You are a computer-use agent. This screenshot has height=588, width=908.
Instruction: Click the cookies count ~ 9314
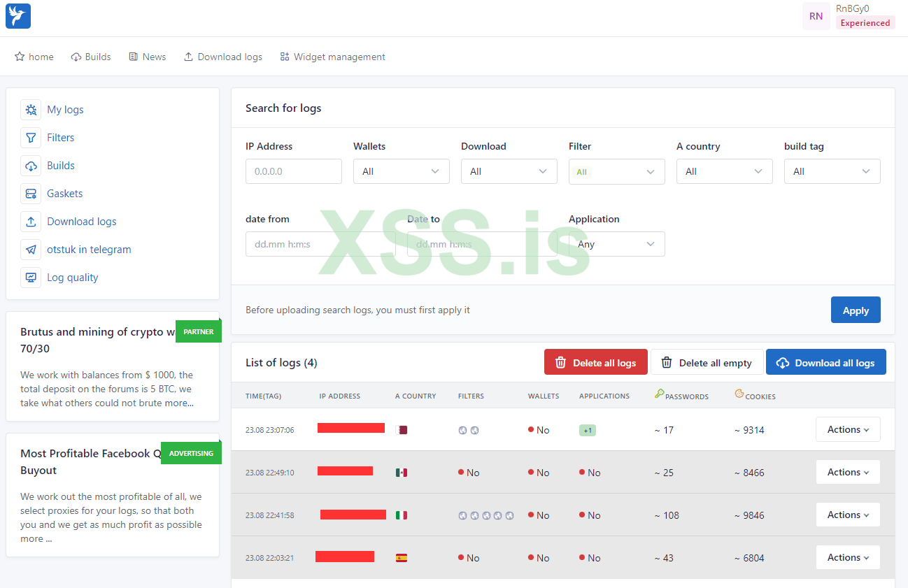pos(749,430)
